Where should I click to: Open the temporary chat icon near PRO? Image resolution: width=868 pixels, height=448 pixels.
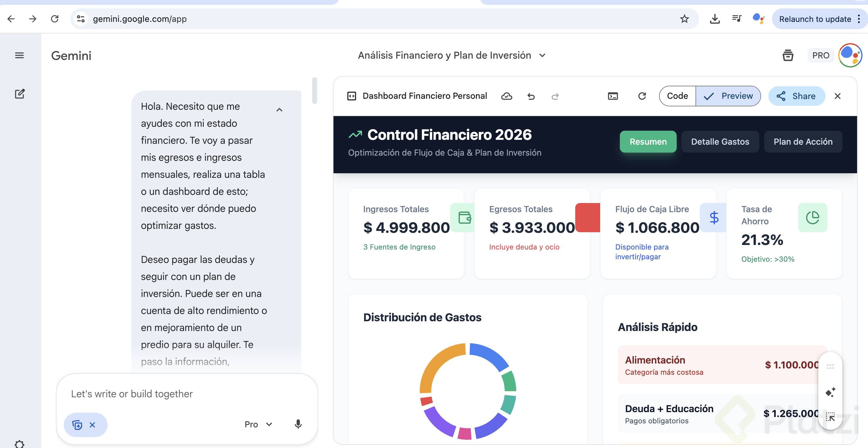788,55
